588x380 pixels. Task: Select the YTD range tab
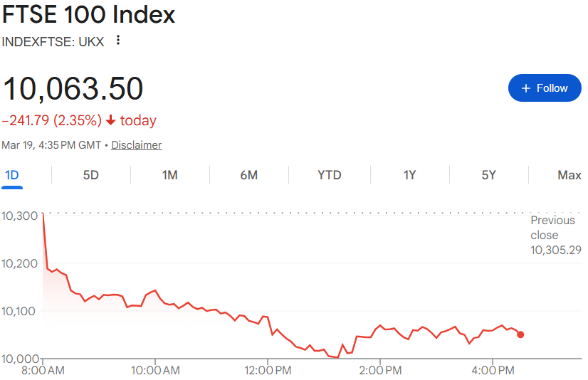click(330, 175)
